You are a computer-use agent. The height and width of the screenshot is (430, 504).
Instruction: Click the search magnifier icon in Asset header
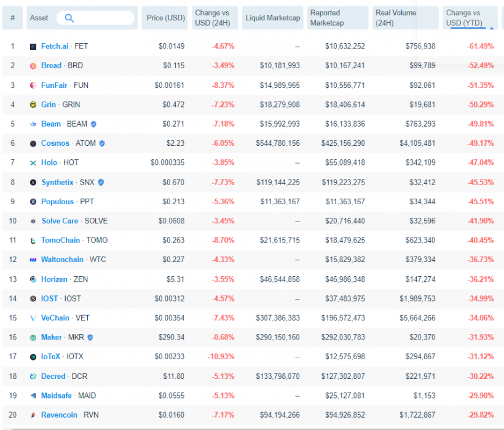(x=69, y=18)
